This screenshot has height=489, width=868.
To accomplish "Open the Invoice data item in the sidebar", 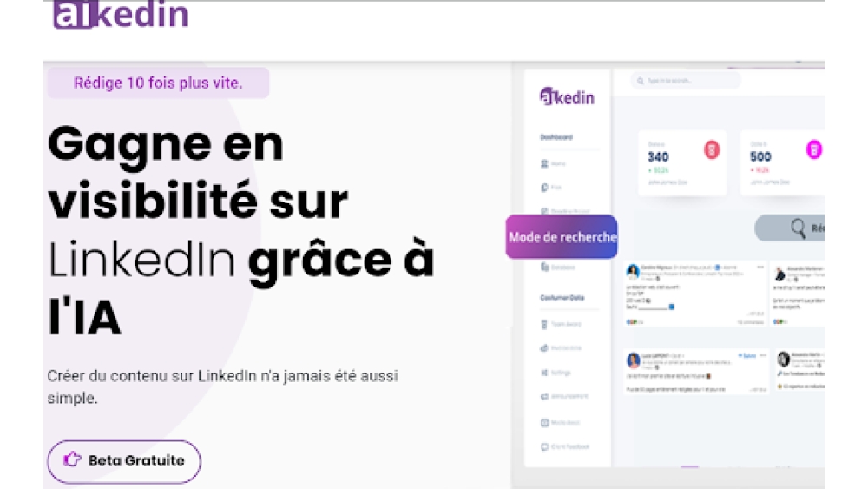I will pos(561,347).
